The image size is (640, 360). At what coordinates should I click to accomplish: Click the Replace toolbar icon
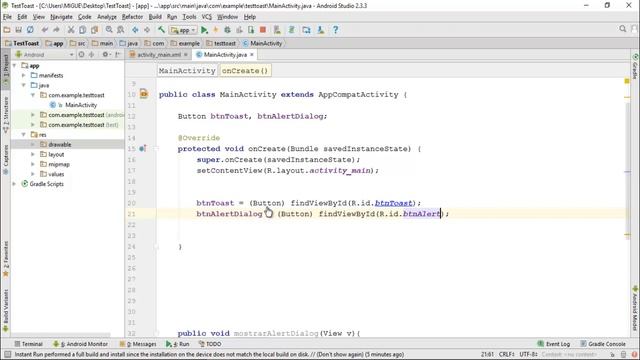pos(121,30)
